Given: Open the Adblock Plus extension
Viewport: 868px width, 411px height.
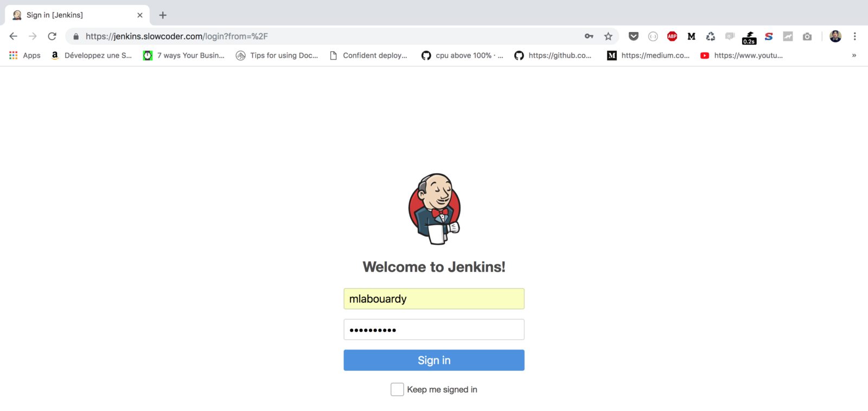Looking at the screenshot, I should (x=672, y=36).
